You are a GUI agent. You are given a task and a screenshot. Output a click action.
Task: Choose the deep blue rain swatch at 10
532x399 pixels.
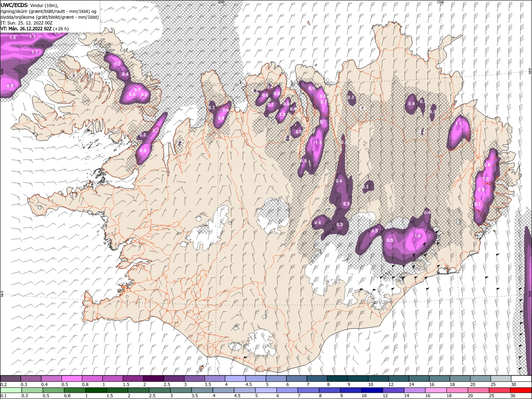pos(372,390)
